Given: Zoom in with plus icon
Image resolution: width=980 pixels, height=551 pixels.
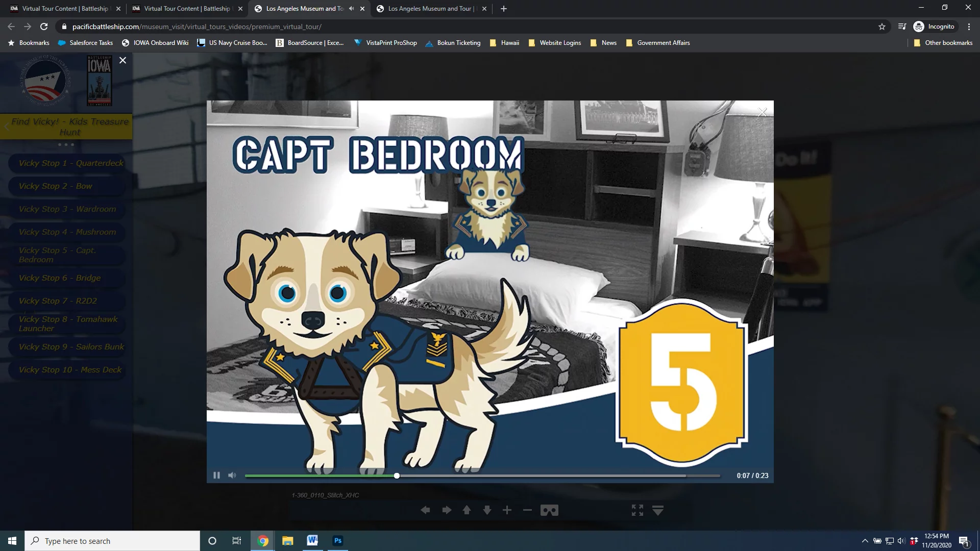Looking at the screenshot, I should pyautogui.click(x=507, y=510).
